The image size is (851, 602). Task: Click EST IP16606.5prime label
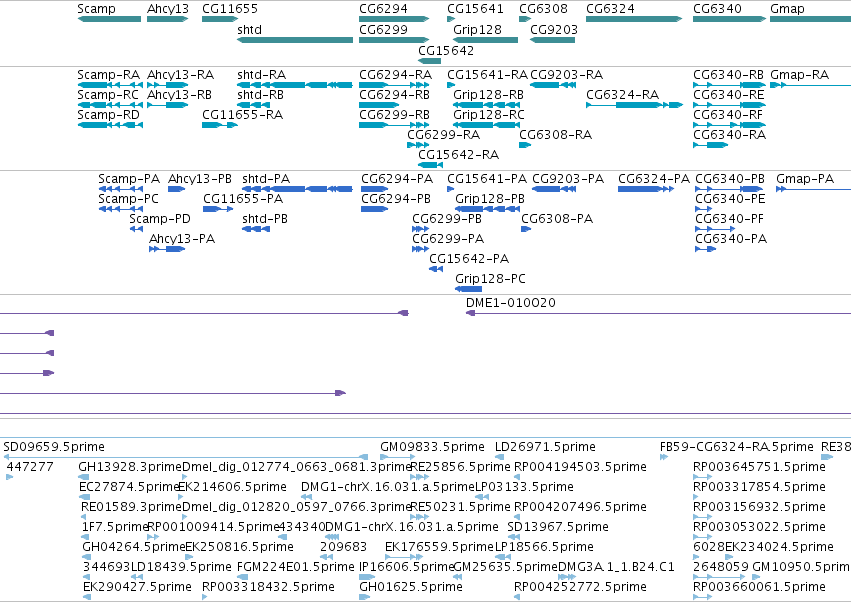407,567
